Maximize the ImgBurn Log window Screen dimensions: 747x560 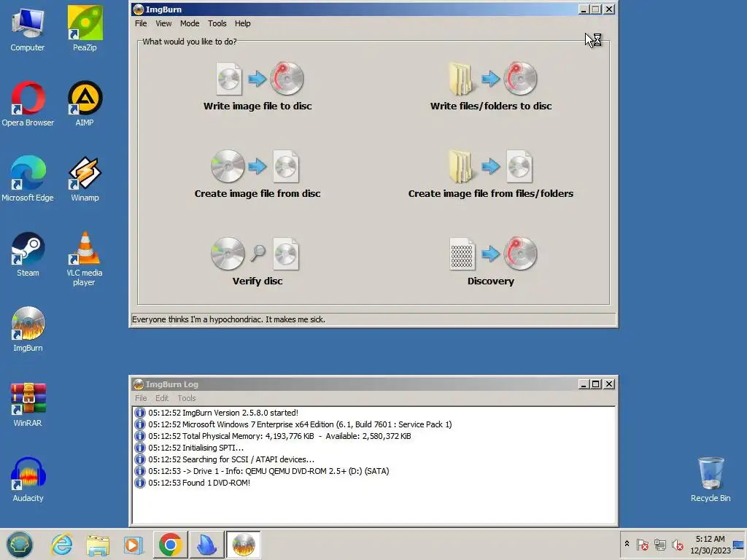[596, 384]
